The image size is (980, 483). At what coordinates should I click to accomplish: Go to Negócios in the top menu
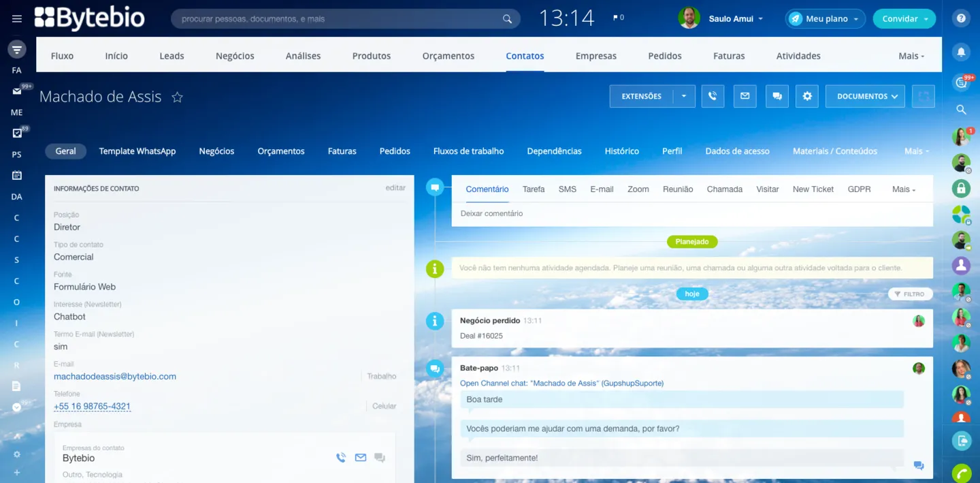(x=235, y=56)
